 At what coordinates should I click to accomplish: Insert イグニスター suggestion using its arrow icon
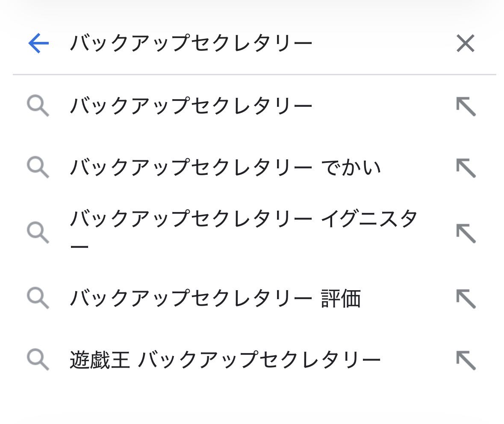click(466, 233)
